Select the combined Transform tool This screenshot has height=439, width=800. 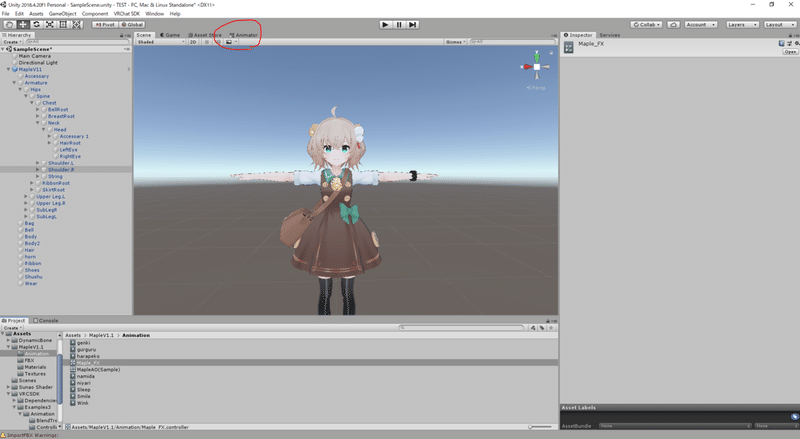coord(77,25)
